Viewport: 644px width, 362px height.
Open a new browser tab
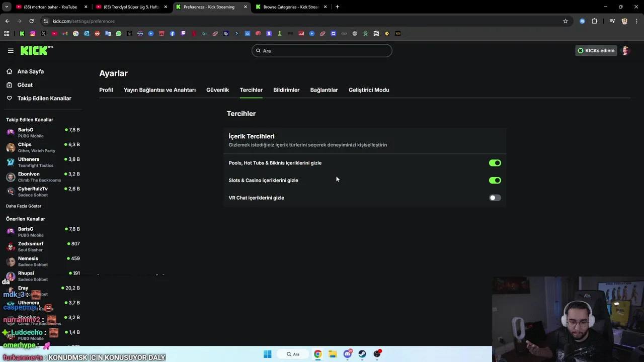pyautogui.click(x=337, y=7)
